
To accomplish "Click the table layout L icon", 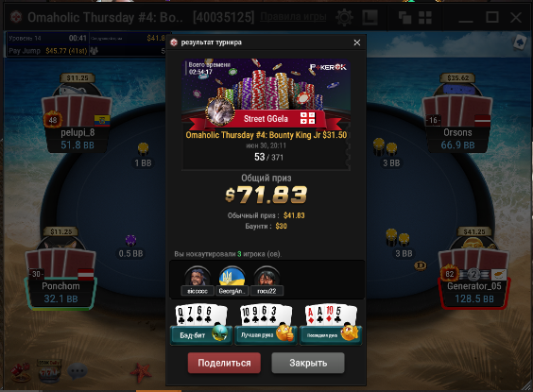I will click(370, 17).
